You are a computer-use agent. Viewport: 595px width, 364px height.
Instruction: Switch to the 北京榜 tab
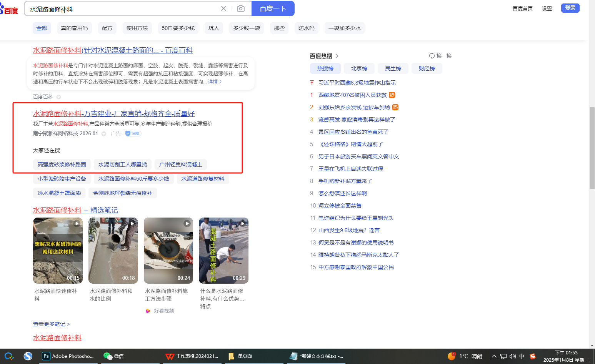tap(359, 68)
